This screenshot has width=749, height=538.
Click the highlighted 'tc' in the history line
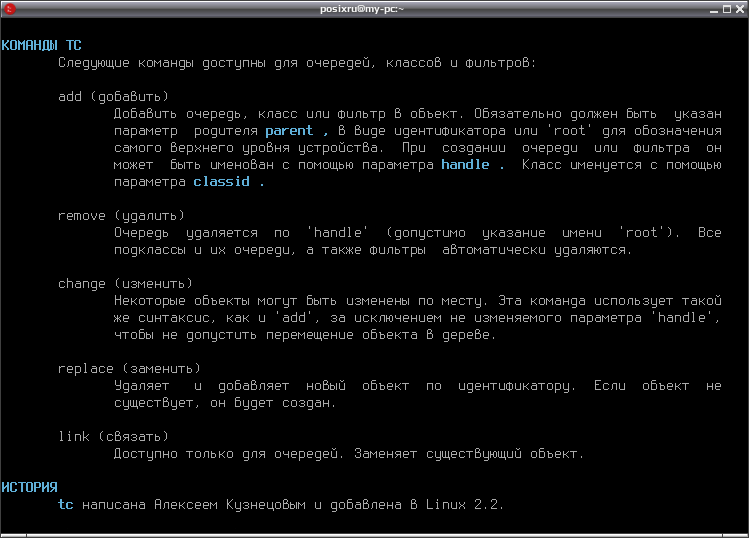click(65, 505)
